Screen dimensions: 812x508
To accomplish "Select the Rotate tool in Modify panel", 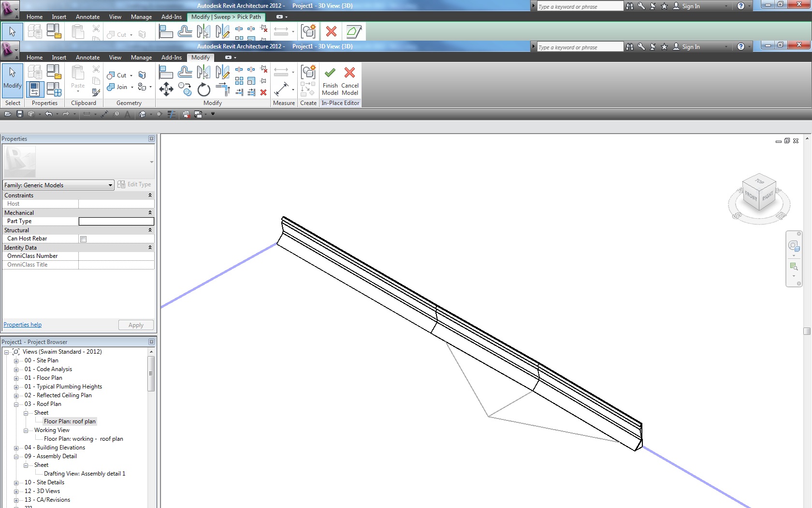I will (203, 90).
